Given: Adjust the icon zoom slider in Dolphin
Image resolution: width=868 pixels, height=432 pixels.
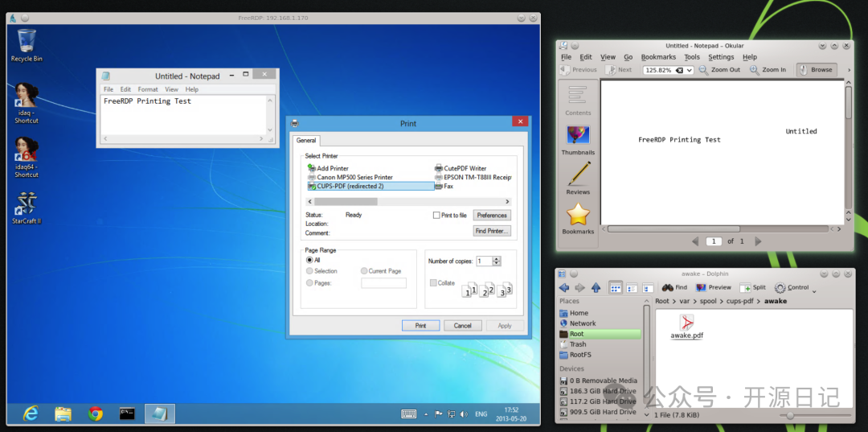Looking at the screenshot, I should pyautogui.click(x=791, y=415).
